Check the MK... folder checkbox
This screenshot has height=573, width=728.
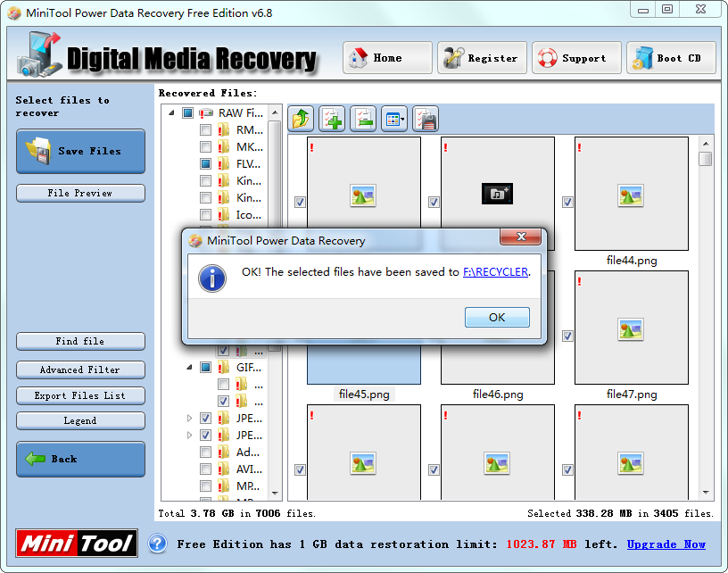[206, 147]
